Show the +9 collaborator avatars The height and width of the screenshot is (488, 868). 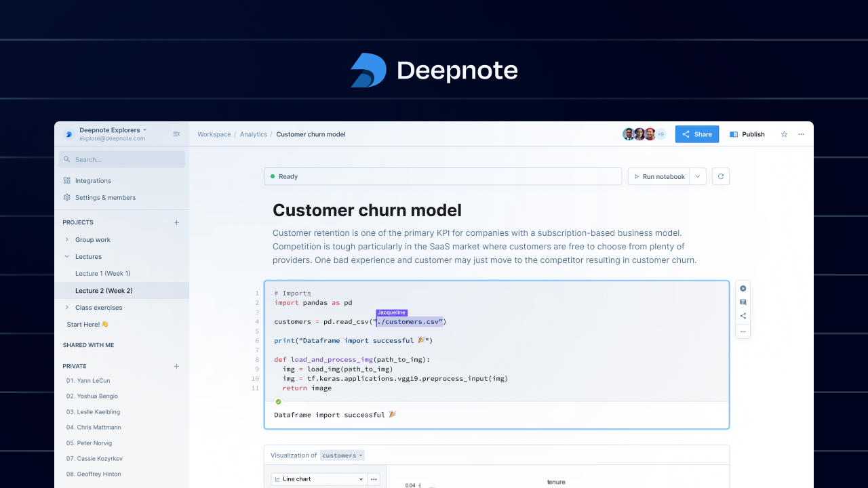660,134
